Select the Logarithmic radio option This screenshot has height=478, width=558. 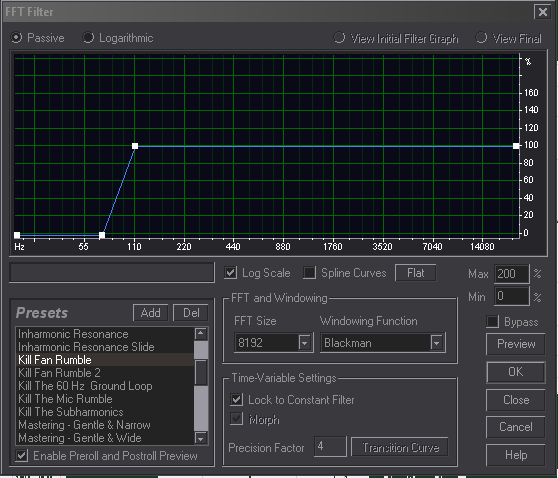118,38
